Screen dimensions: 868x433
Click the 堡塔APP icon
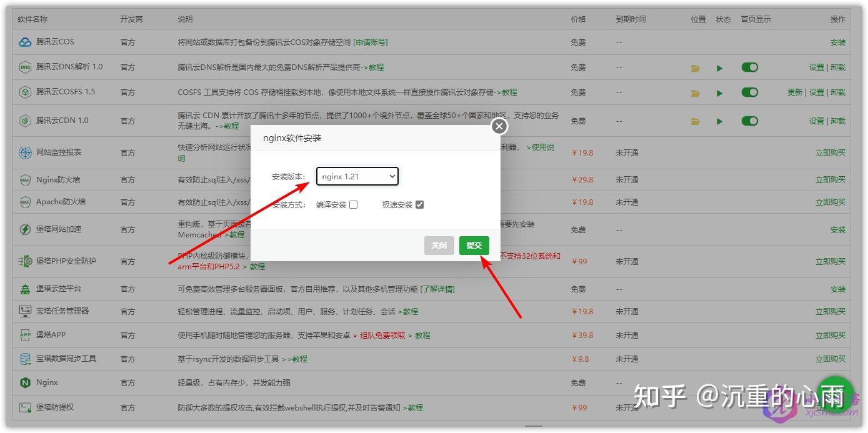(25, 335)
